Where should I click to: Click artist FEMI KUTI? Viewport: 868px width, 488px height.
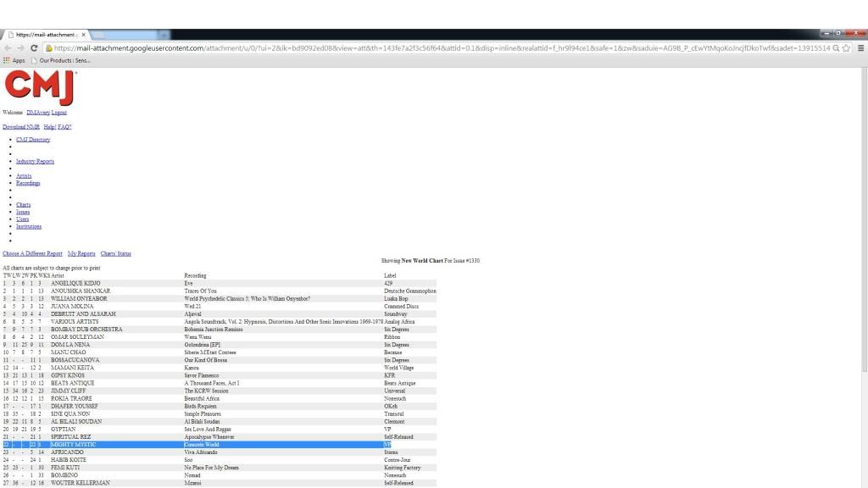pyautogui.click(x=65, y=468)
